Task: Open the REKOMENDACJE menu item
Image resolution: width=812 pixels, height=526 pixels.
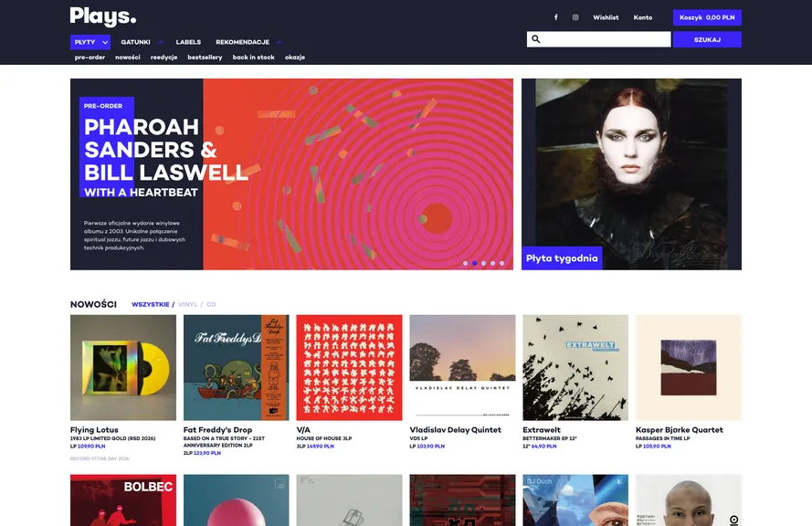Action: click(242, 42)
